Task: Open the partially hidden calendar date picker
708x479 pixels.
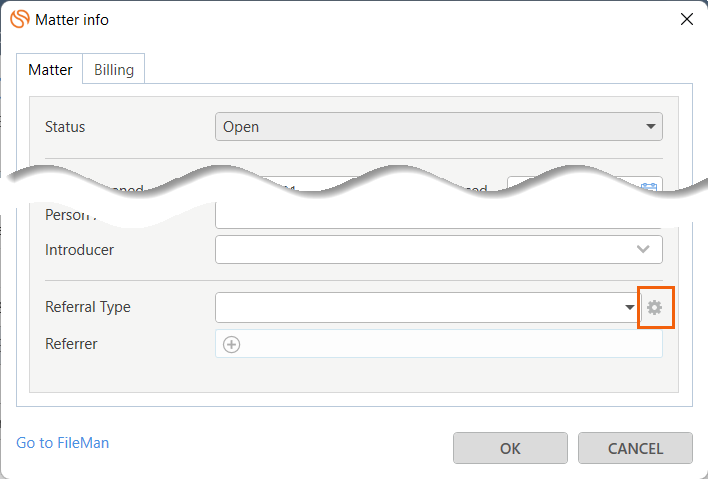Action: pos(651,186)
